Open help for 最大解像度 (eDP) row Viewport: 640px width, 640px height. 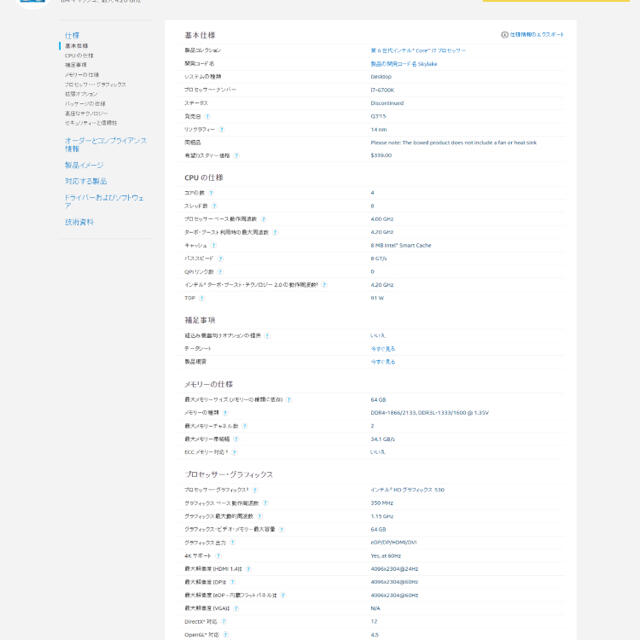283,595
